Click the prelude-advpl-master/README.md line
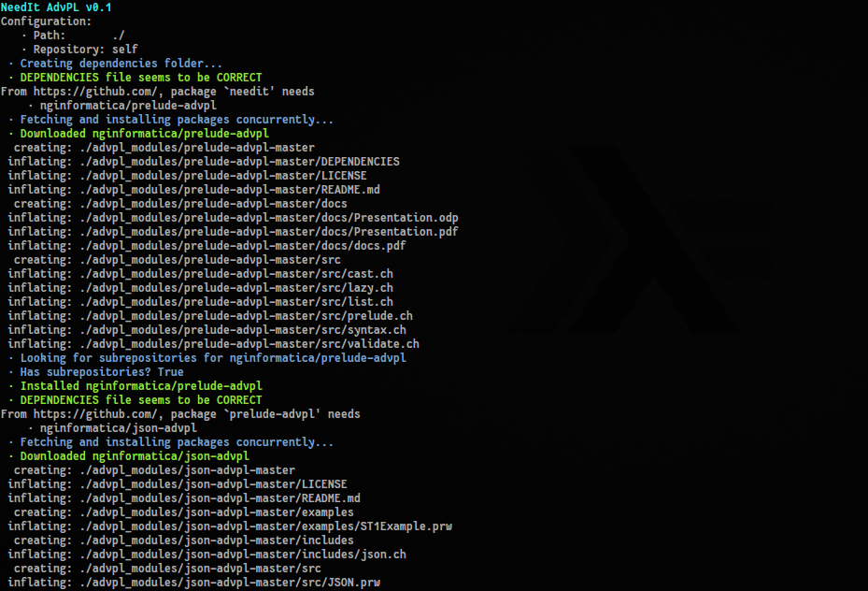 (x=193, y=190)
